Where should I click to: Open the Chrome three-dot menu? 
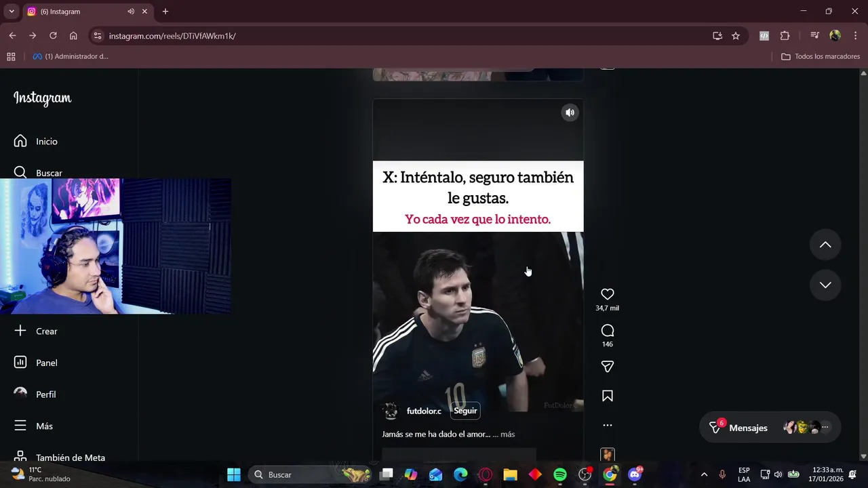click(x=854, y=36)
